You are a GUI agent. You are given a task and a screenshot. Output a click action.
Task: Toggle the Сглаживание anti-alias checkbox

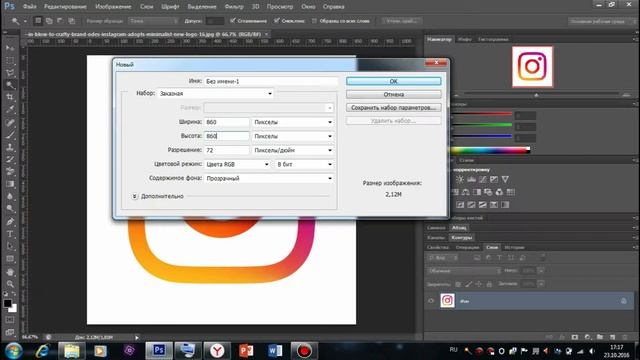(x=233, y=20)
